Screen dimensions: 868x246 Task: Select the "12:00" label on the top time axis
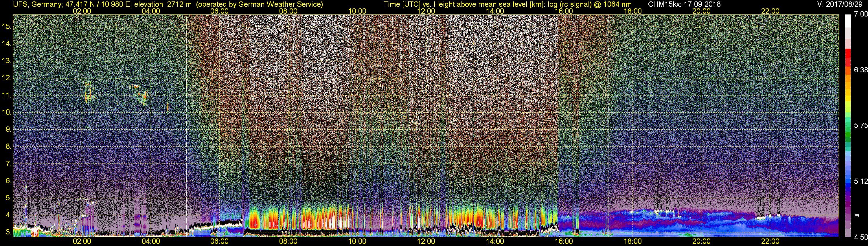click(x=426, y=11)
